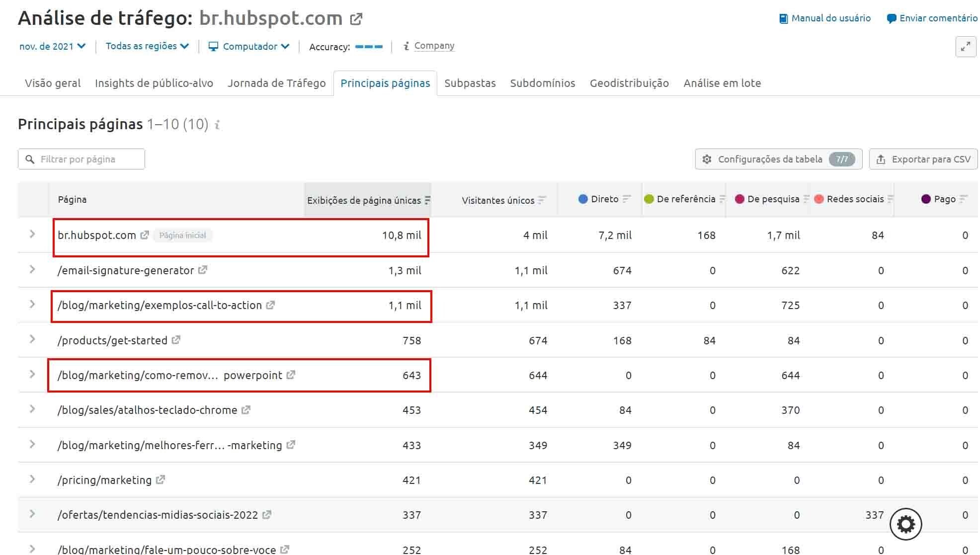Open Todas as regiões region dropdown
The height and width of the screenshot is (555, 980).
pyautogui.click(x=147, y=46)
